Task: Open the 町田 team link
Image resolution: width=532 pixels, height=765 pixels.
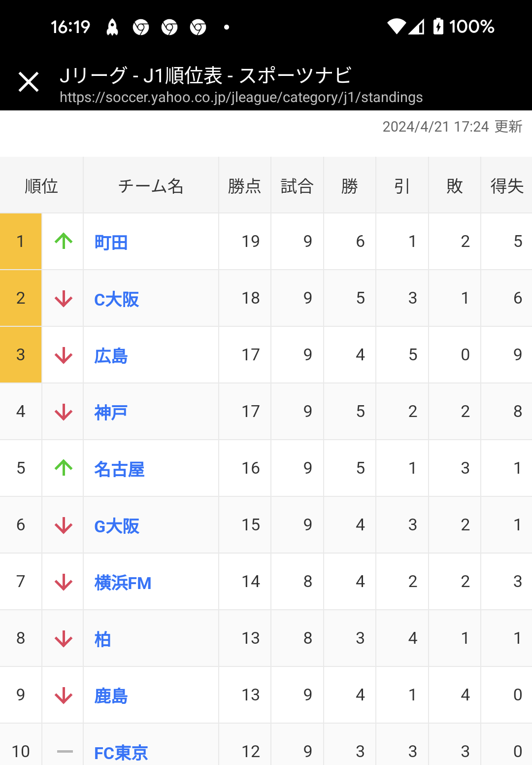Action: [111, 243]
